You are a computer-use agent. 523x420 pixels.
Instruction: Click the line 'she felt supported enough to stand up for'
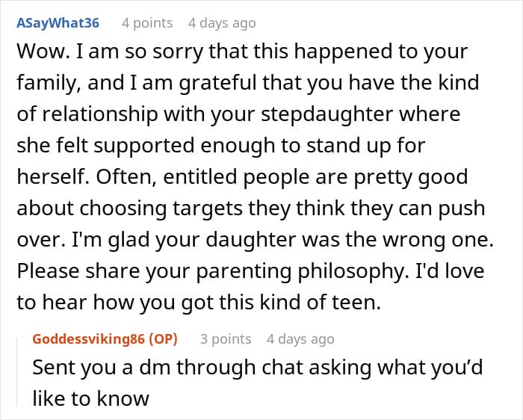coord(221,146)
